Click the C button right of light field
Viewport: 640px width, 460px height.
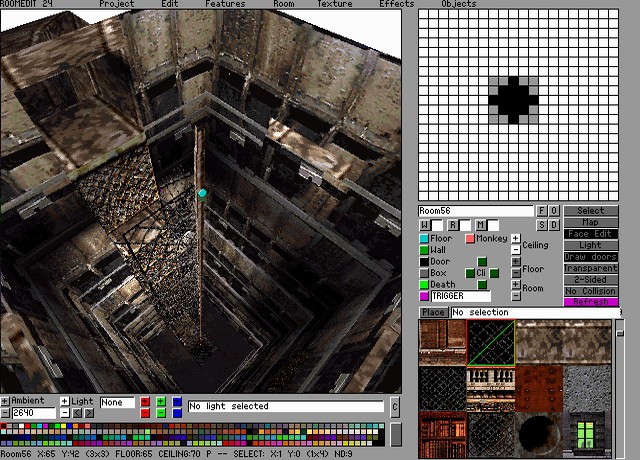(395, 407)
